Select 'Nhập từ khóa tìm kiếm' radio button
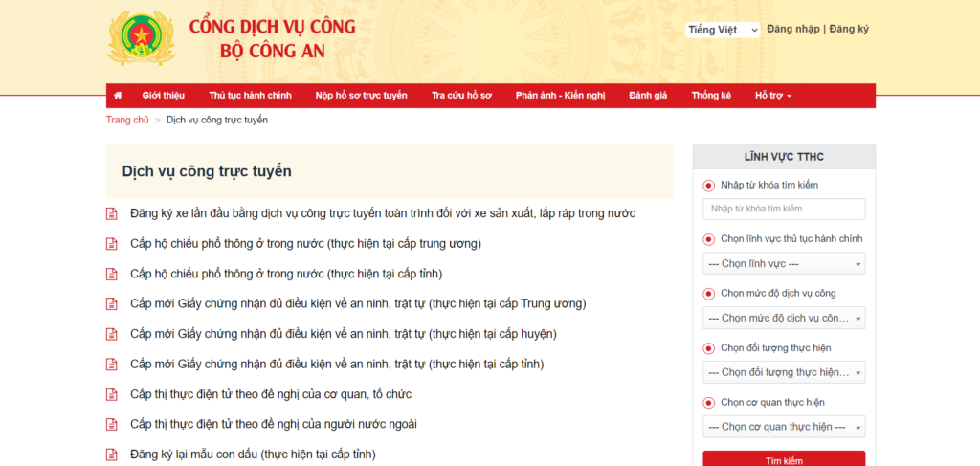 coord(709,186)
